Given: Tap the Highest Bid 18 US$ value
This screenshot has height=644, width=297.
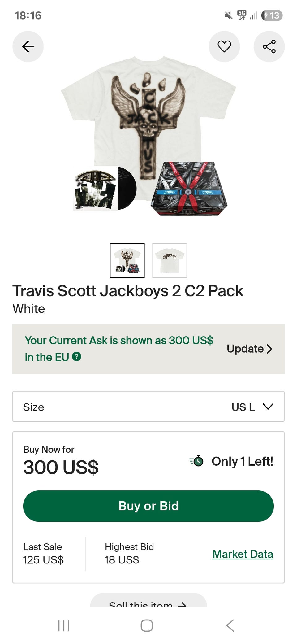Looking at the screenshot, I should [122, 560].
